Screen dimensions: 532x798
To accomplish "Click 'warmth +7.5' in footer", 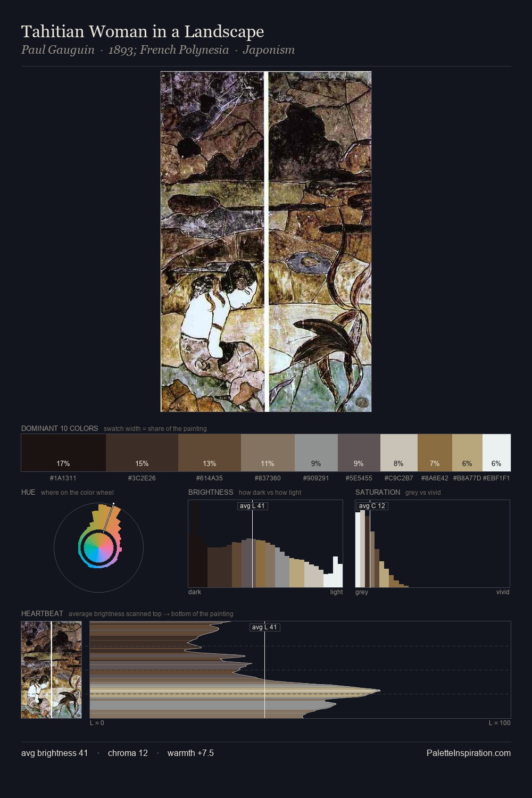I will click(x=190, y=753).
